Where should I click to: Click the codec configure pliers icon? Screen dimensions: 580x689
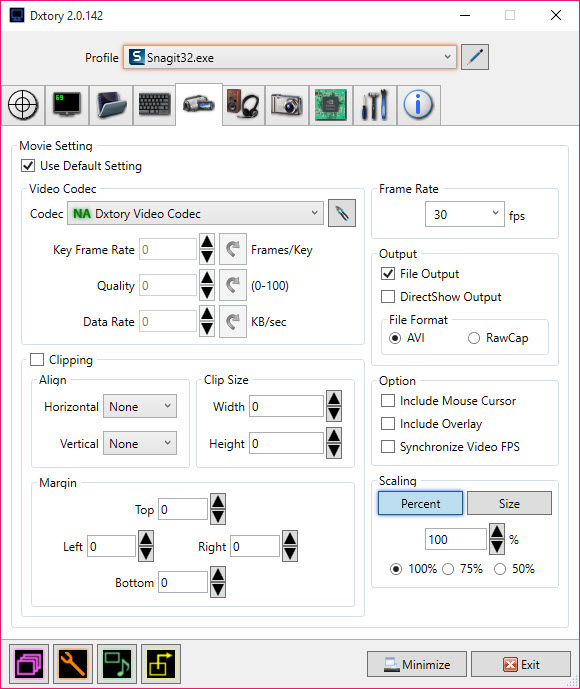342,214
